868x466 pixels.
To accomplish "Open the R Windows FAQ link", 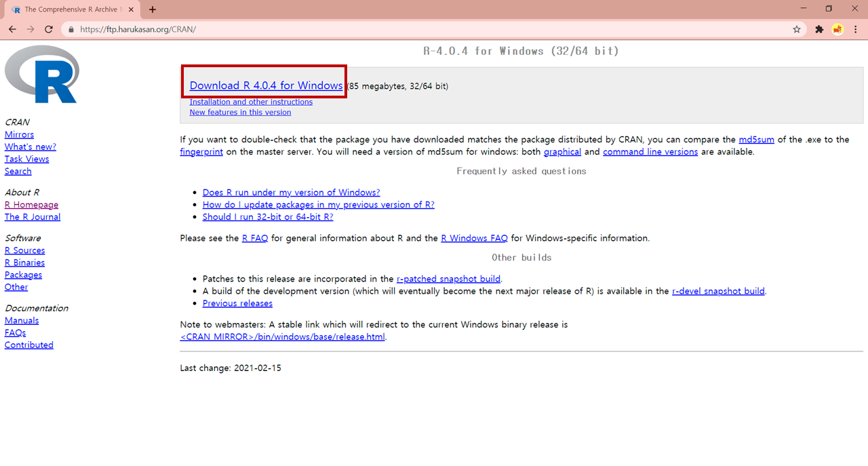I will [x=474, y=239].
